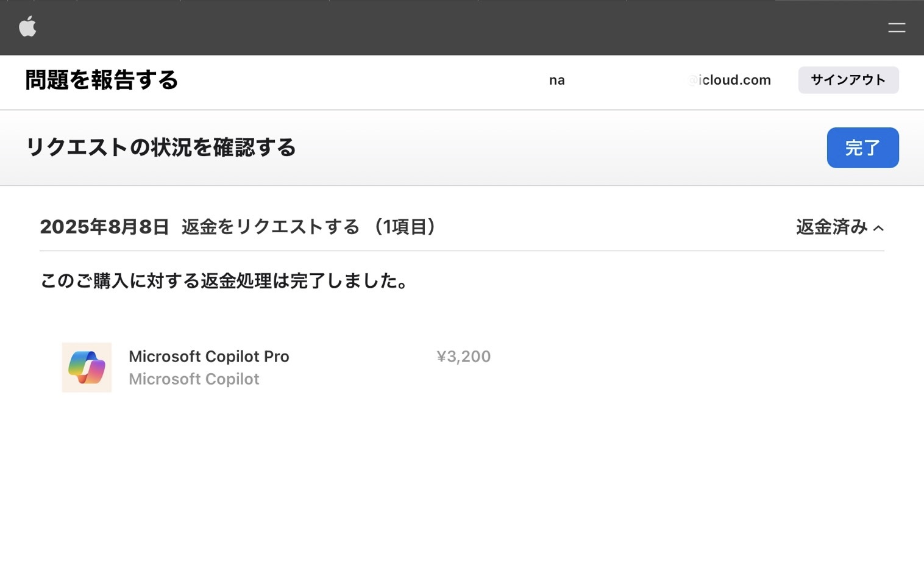Click the 2025年8月8日 request date

tap(104, 227)
